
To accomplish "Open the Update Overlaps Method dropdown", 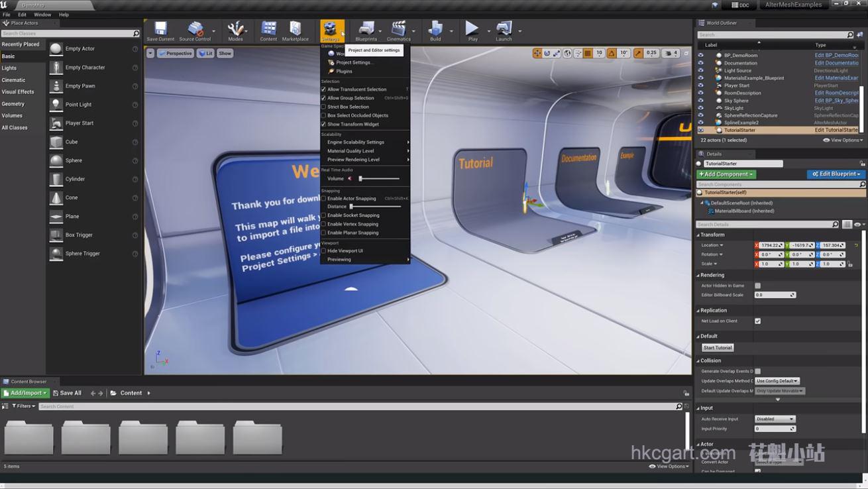I will click(777, 381).
